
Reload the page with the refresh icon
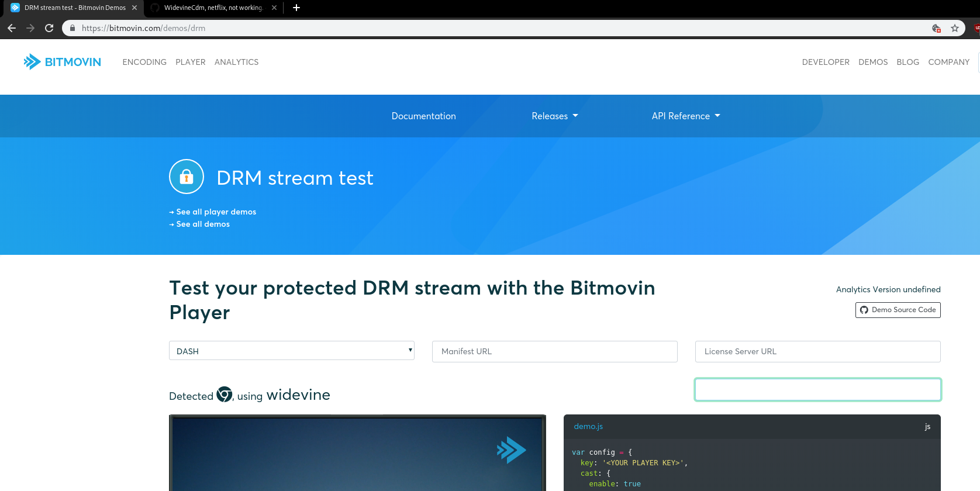coord(49,28)
